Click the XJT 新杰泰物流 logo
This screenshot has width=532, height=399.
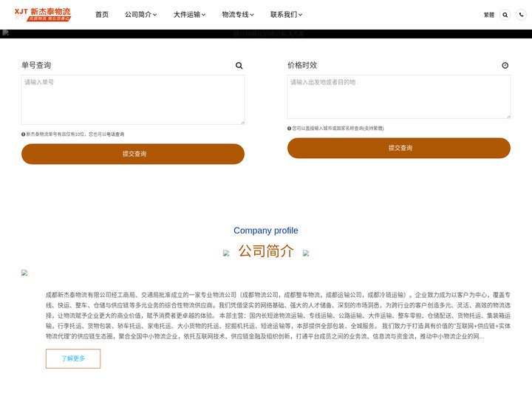pos(42,15)
